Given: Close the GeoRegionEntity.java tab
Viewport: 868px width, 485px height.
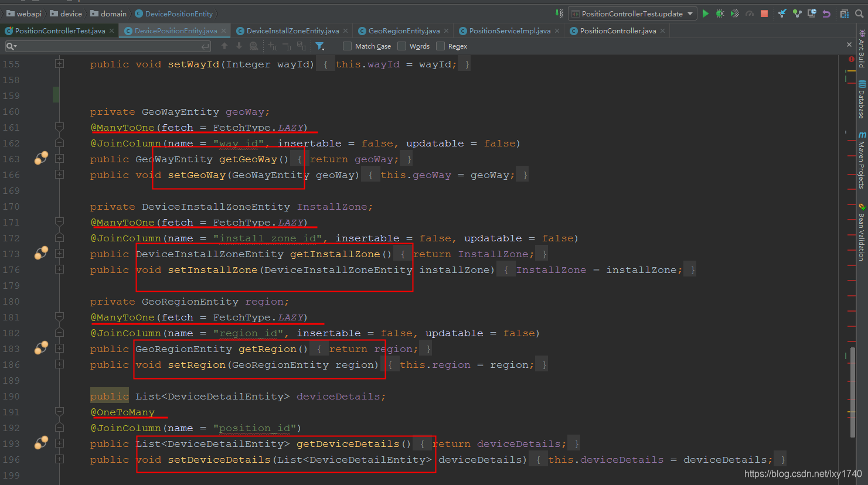Looking at the screenshot, I should (x=446, y=30).
